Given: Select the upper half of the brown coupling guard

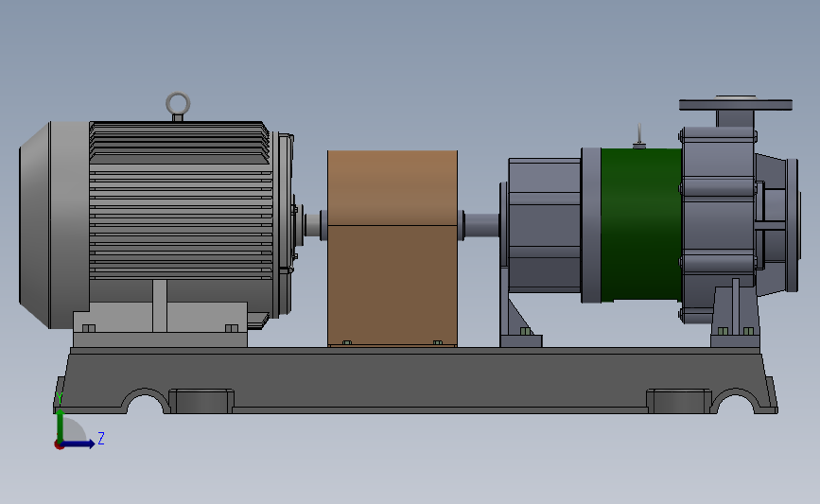Looking at the screenshot, I should [393, 188].
